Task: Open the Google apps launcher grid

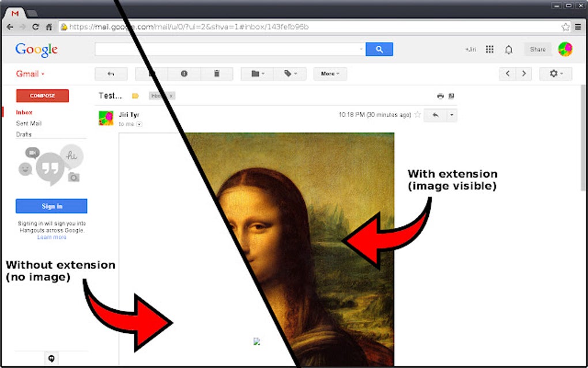Action: point(489,49)
